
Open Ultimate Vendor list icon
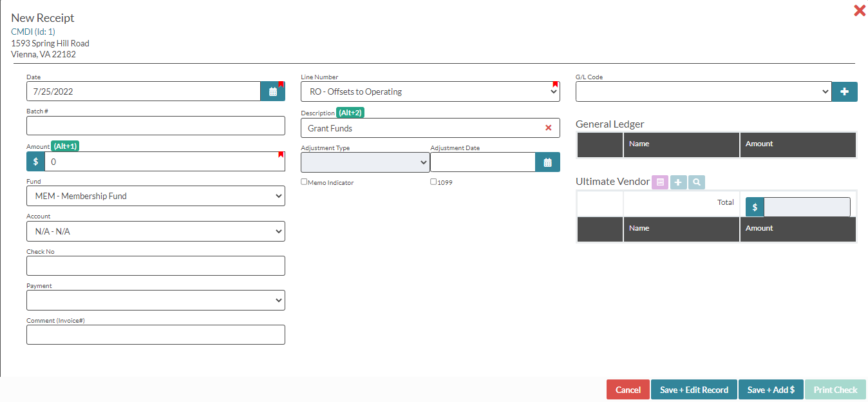point(660,182)
